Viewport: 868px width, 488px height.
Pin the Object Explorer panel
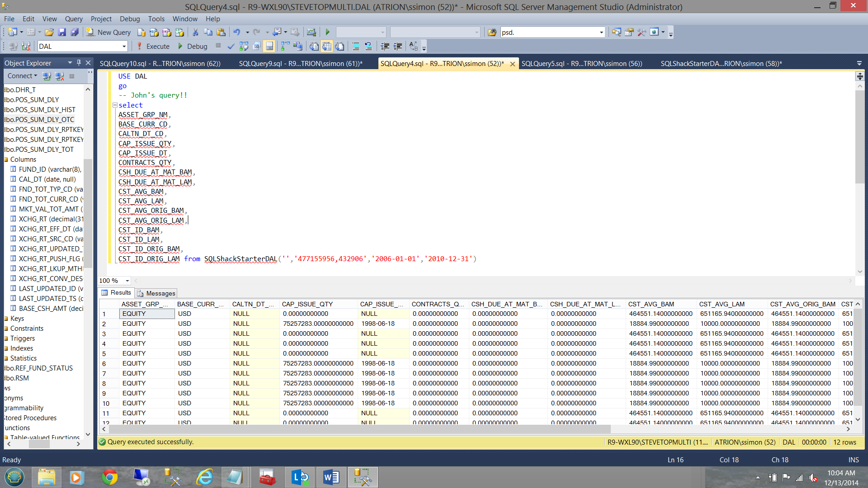(x=79, y=63)
